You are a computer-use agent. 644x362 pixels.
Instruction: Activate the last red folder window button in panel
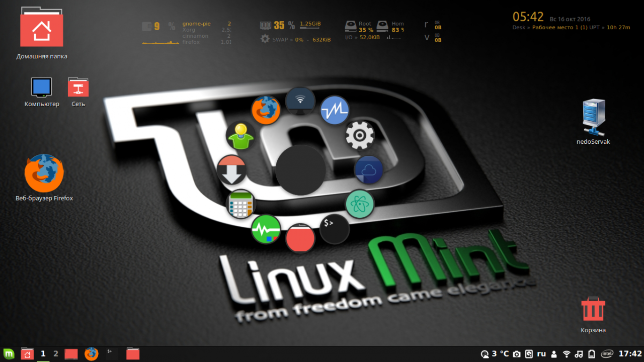click(133, 354)
